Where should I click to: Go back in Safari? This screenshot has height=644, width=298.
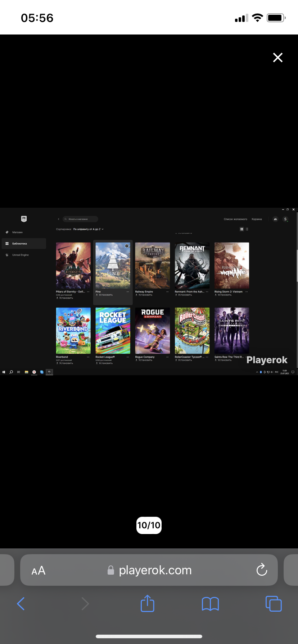tap(21, 604)
